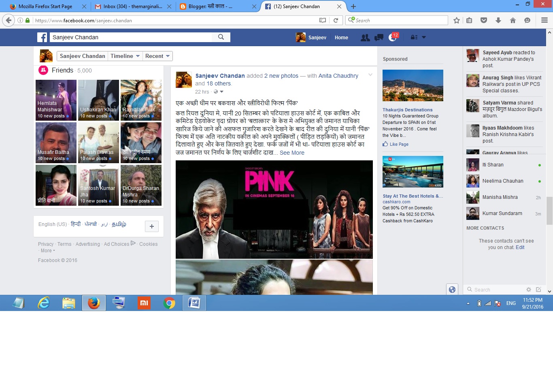Open Anita Chaudhry tagged profile link

[x=338, y=76]
